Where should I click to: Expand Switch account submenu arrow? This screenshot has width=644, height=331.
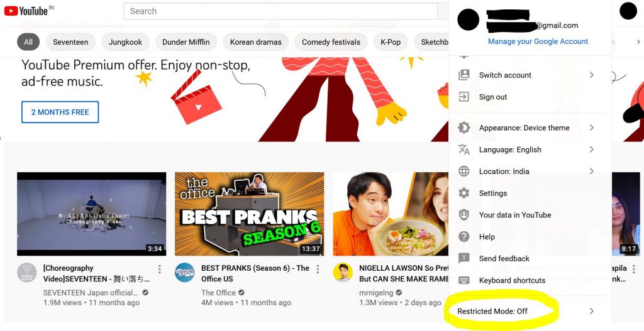click(x=591, y=75)
